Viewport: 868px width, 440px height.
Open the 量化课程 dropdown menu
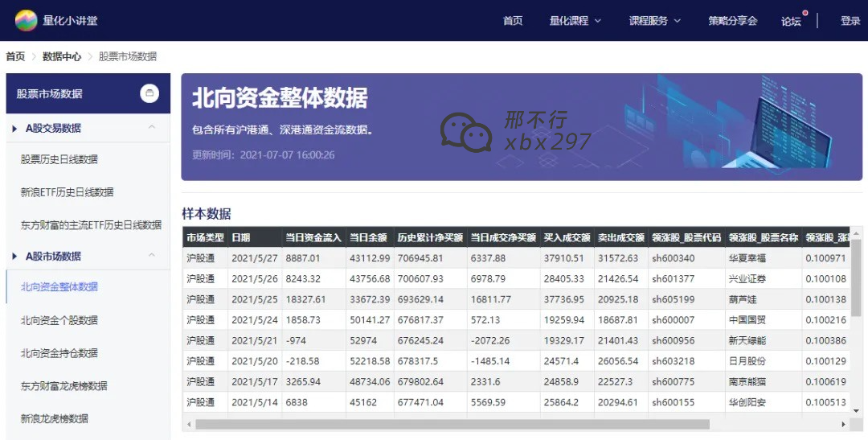(575, 20)
